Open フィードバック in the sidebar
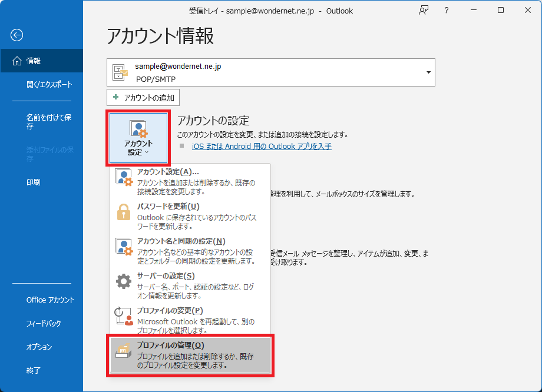Image resolution: width=542 pixels, height=392 pixels. click(x=44, y=323)
